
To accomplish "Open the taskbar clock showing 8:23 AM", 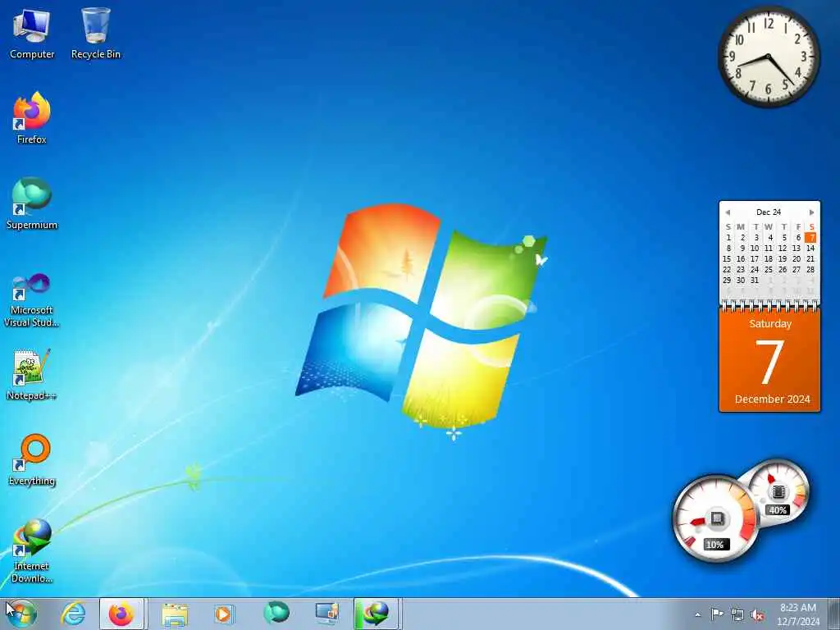I will 798,614.
